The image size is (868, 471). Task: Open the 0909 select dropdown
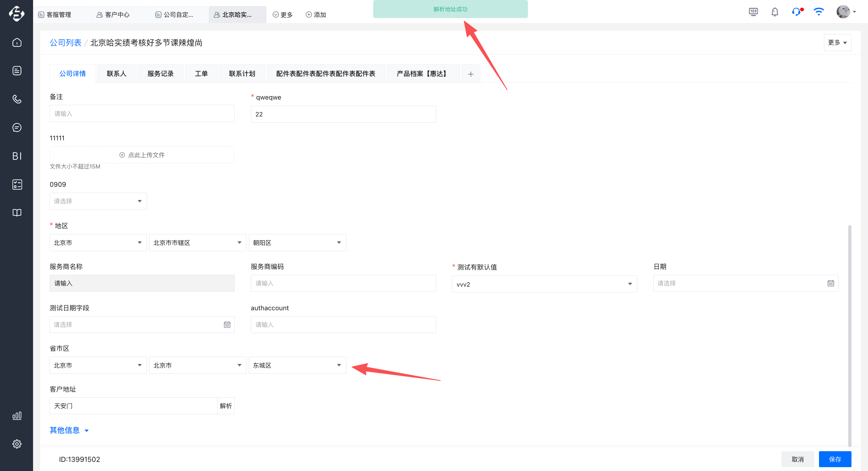click(x=98, y=201)
